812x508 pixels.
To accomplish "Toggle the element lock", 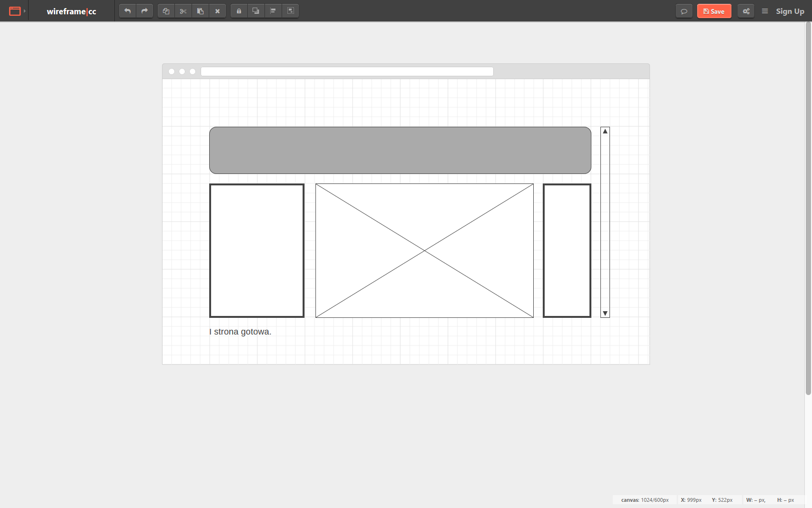I will click(x=239, y=10).
